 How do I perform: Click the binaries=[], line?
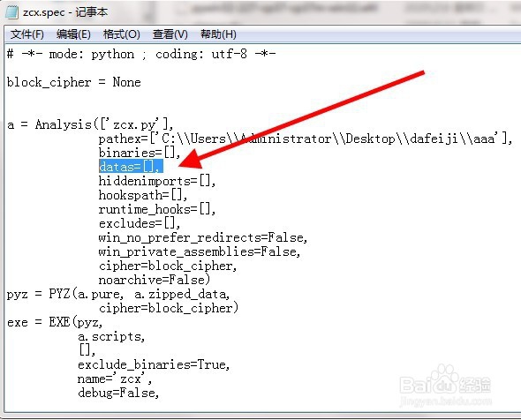(x=140, y=153)
